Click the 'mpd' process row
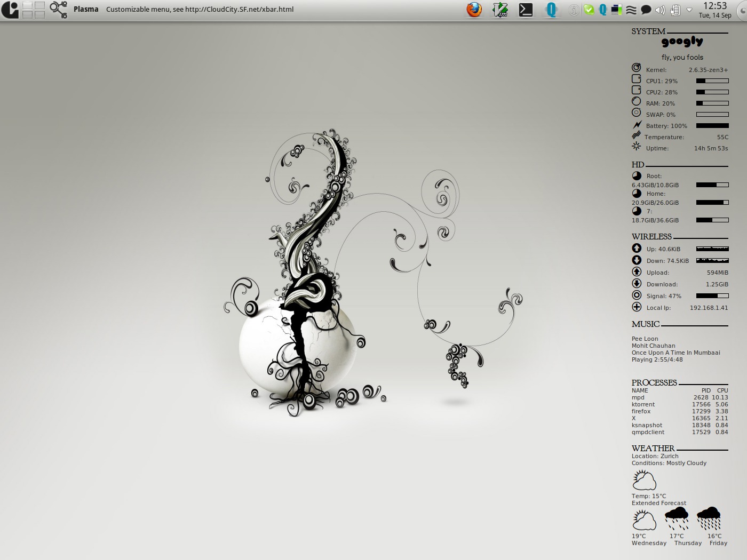 coord(680,397)
